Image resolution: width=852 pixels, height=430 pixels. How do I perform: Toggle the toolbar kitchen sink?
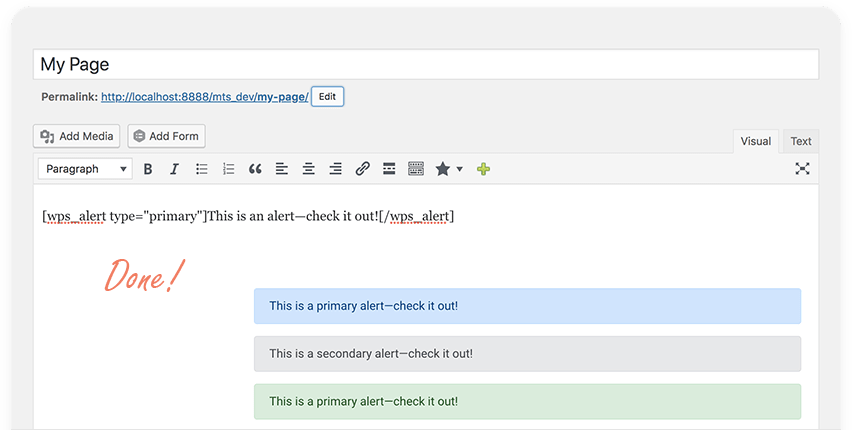point(416,169)
